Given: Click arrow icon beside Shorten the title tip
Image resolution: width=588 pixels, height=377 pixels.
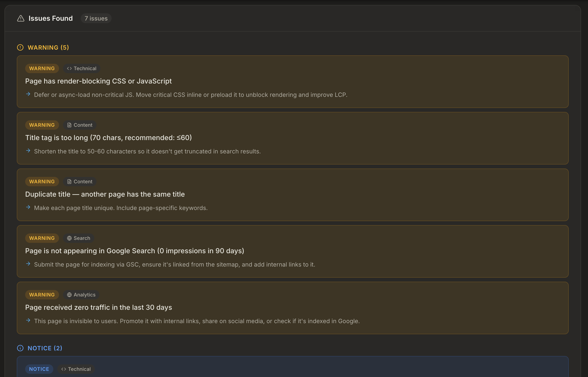Looking at the screenshot, I should point(28,151).
